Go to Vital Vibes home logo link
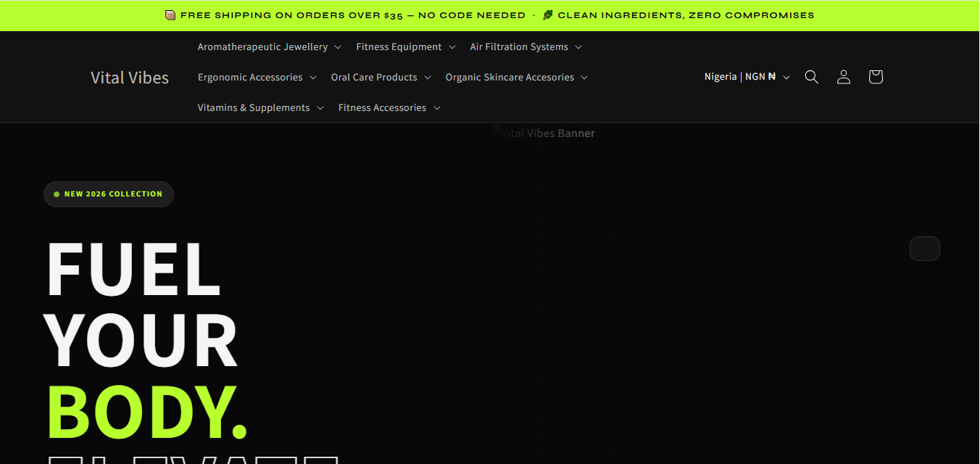980x464 pixels. [130, 78]
